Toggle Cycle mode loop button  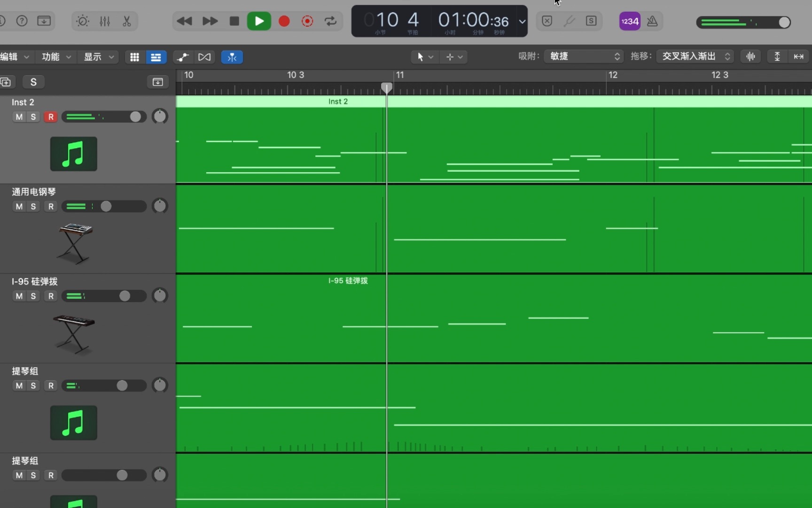[x=330, y=21]
